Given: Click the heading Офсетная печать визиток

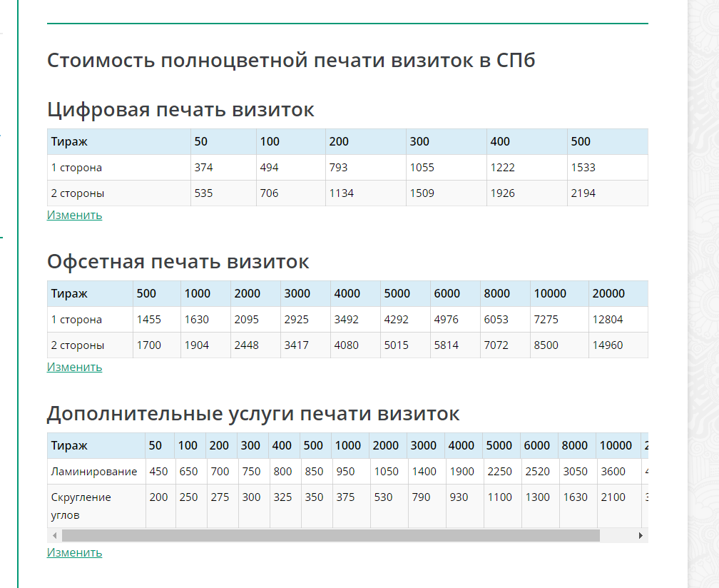Looking at the screenshot, I should (x=178, y=262).
